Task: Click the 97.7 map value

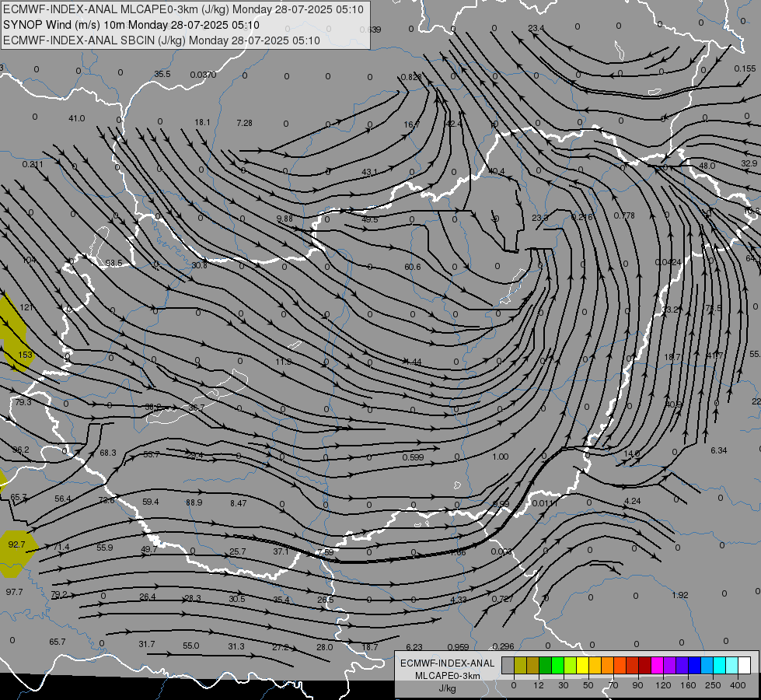Action: click(14, 592)
